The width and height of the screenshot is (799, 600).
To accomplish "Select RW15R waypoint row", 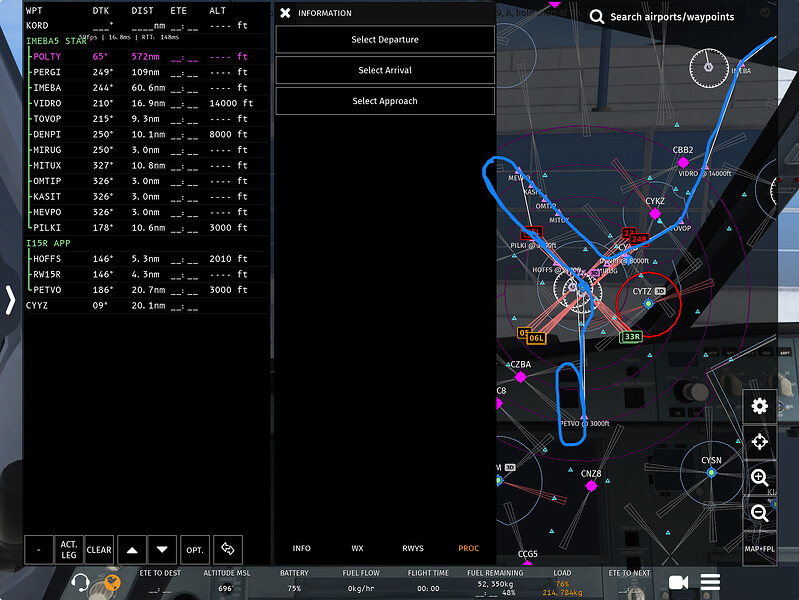I will [x=146, y=274].
